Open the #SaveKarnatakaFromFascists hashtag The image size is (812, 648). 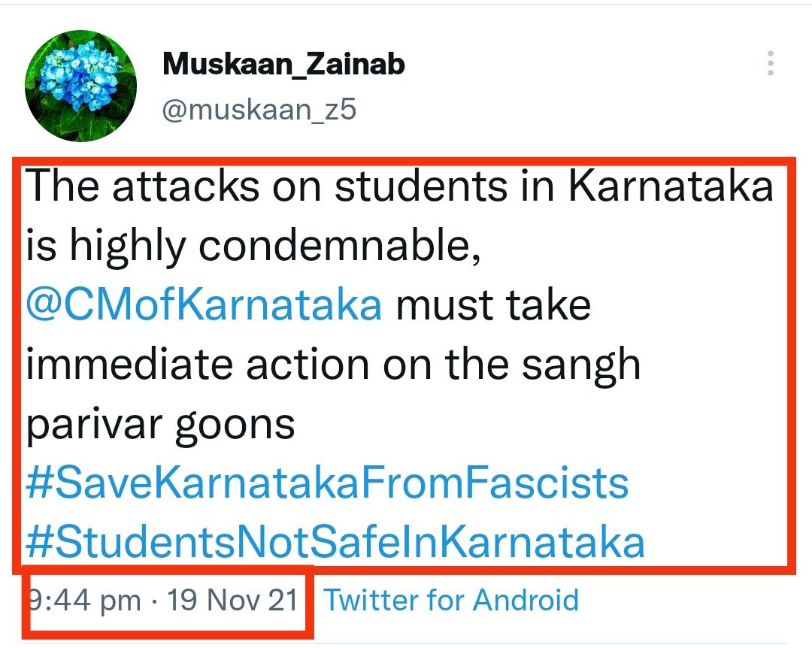tap(326, 483)
